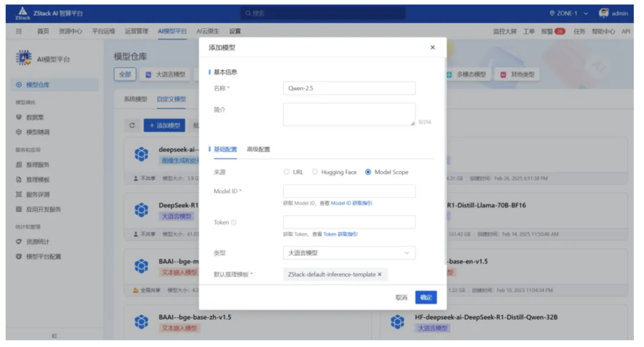
Task: Click the 模型仓库 sidebar icon
Action: [x=19, y=85]
